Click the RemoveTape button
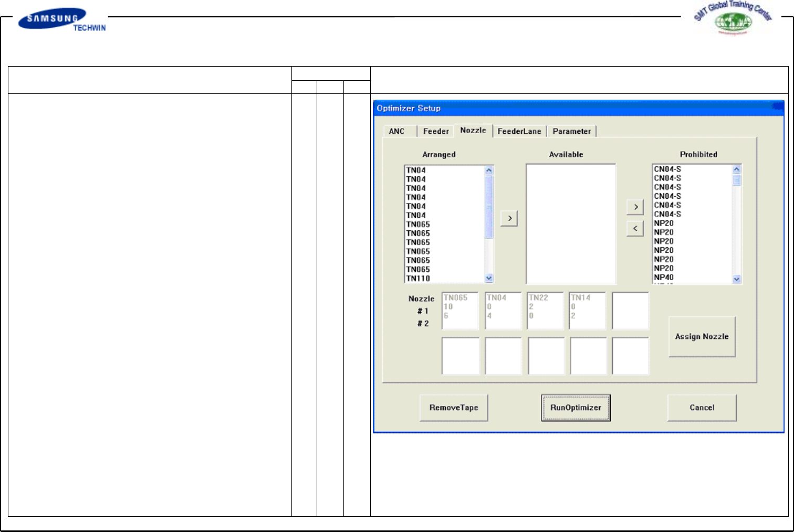The image size is (794, 532). (454, 408)
